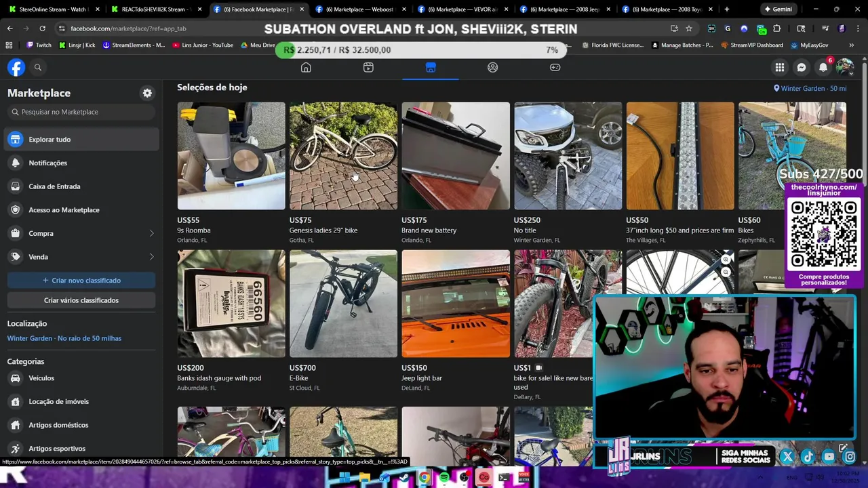This screenshot has height=488, width=868.
Task: Click the browser back arrow
Action: point(9,28)
